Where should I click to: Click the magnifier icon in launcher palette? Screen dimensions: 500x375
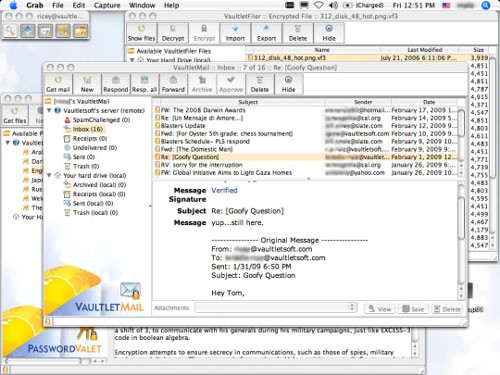(x=10, y=31)
